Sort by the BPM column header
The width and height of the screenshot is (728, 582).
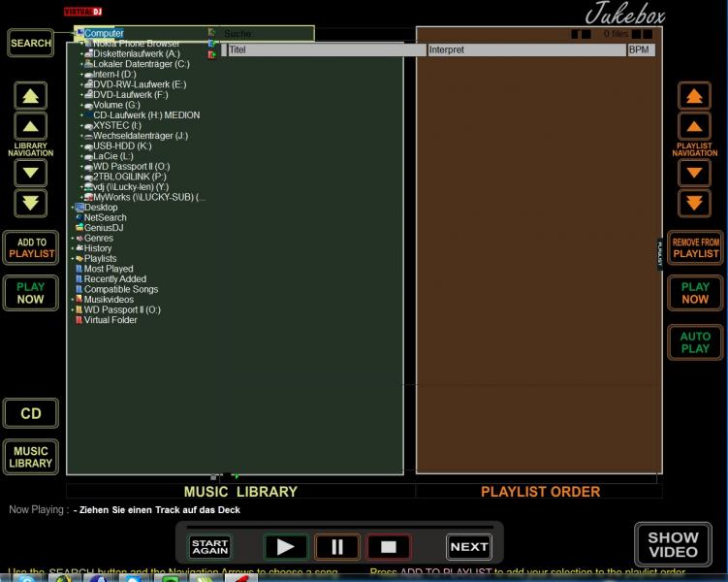641,49
